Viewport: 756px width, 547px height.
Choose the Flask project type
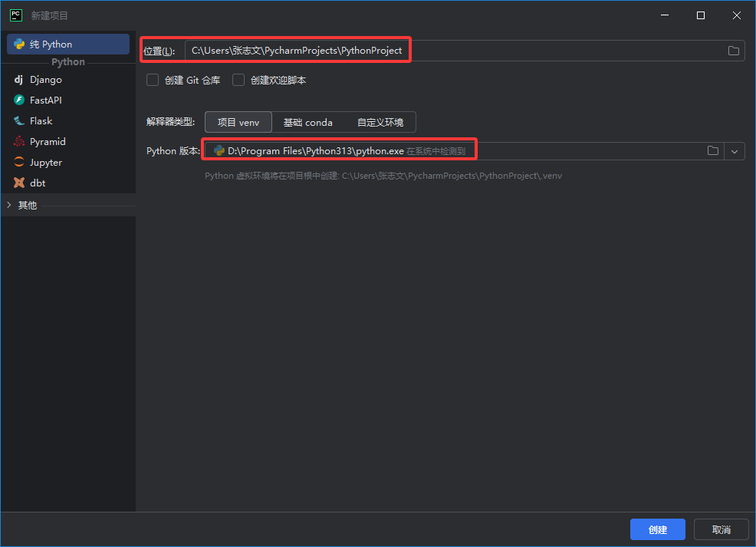(68, 121)
